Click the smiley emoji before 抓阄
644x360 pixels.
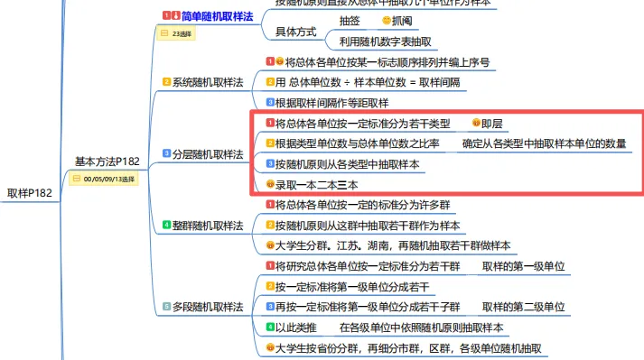pos(386,20)
